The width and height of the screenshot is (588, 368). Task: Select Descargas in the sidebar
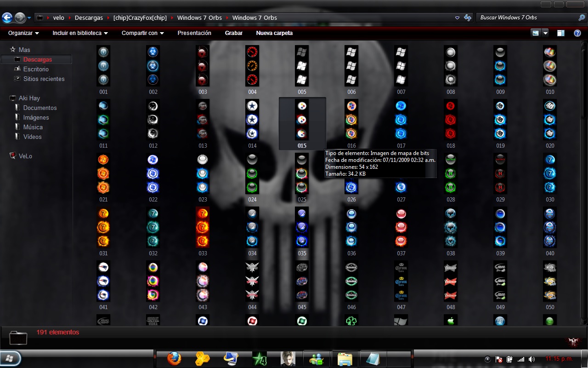coord(38,59)
